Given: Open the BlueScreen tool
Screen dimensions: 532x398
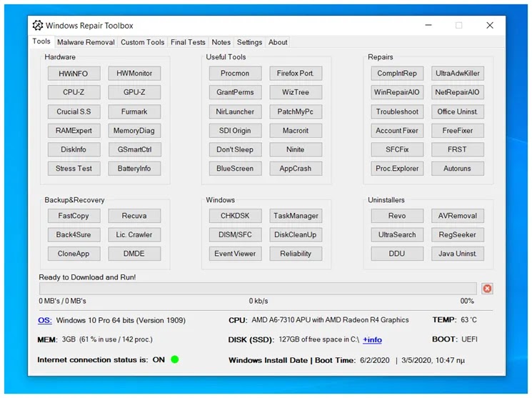Looking at the screenshot, I should (235, 169).
